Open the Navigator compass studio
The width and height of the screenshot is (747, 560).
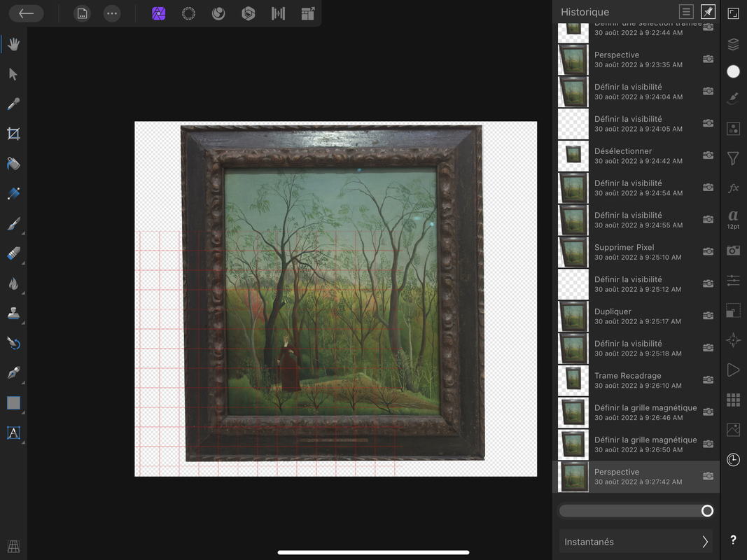click(733, 340)
